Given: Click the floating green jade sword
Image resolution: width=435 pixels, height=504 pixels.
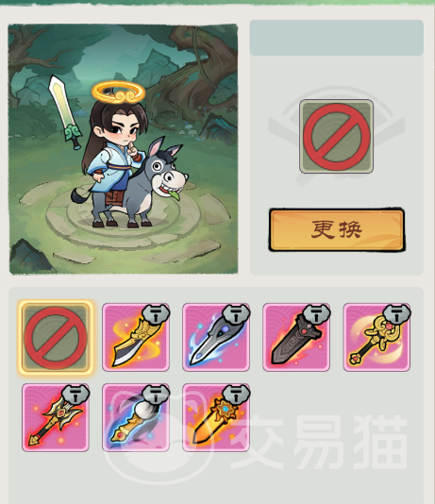Looking at the screenshot, I should [66, 110].
